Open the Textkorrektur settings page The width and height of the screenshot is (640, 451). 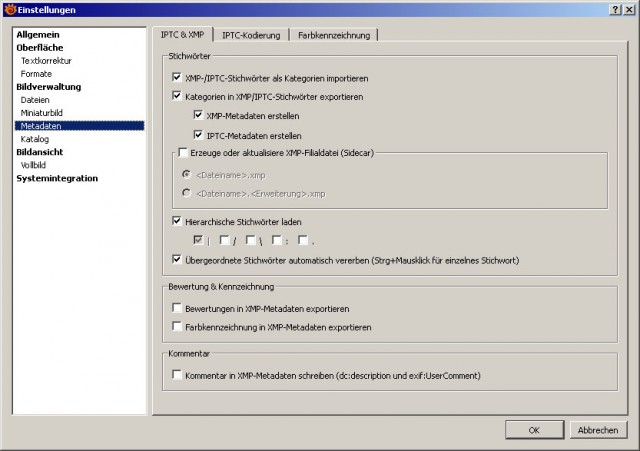pos(46,61)
